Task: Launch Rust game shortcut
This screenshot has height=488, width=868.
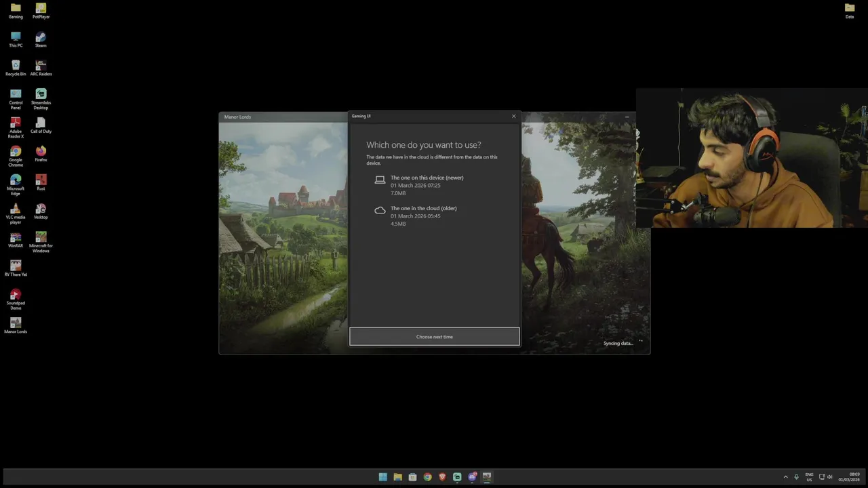Action: pos(41,182)
